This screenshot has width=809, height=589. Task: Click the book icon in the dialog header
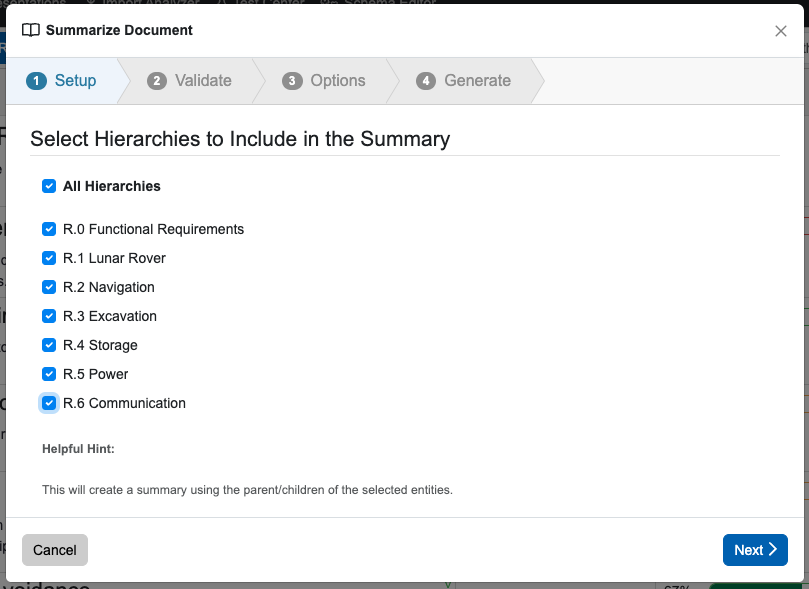pyautogui.click(x=31, y=30)
